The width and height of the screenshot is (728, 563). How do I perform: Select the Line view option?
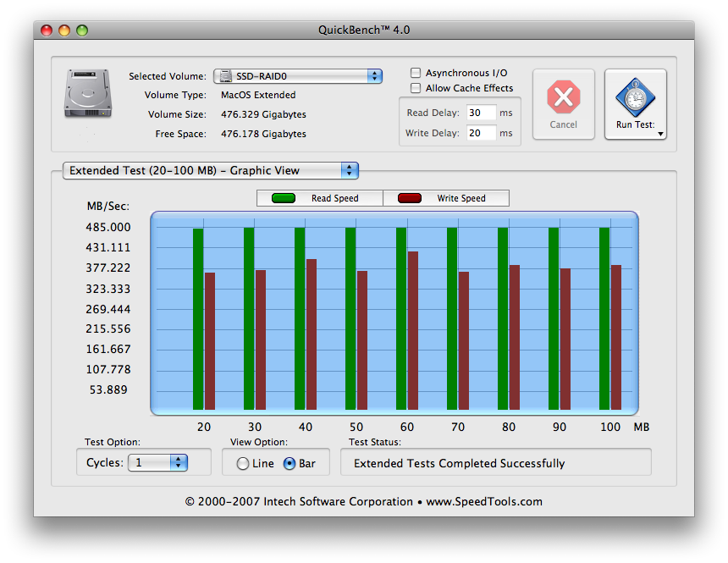click(242, 464)
